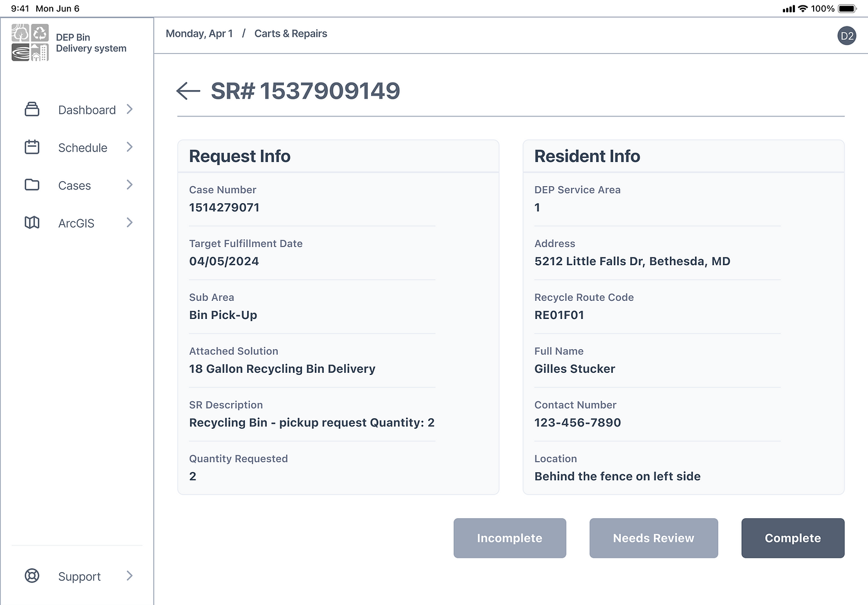Open the Cases menu item
This screenshot has width=868, height=605.
coord(75,186)
